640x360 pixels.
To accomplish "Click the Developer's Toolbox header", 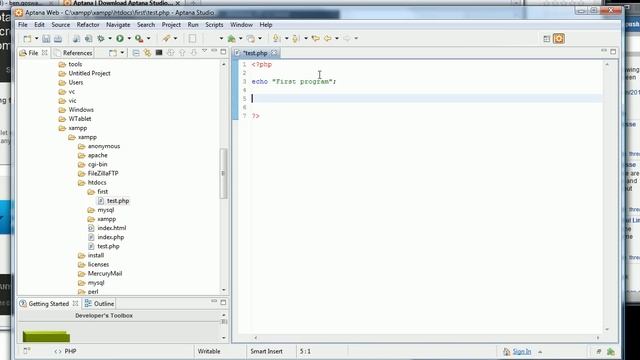I will tap(104, 316).
